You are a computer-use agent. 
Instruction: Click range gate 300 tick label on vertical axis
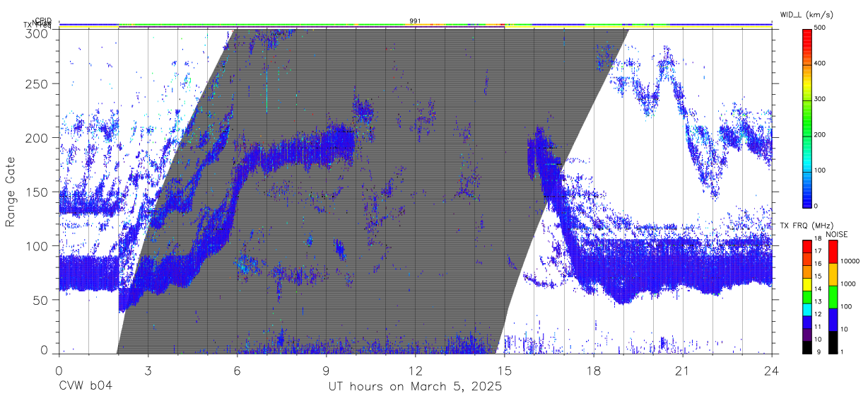(x=38, y=33)
